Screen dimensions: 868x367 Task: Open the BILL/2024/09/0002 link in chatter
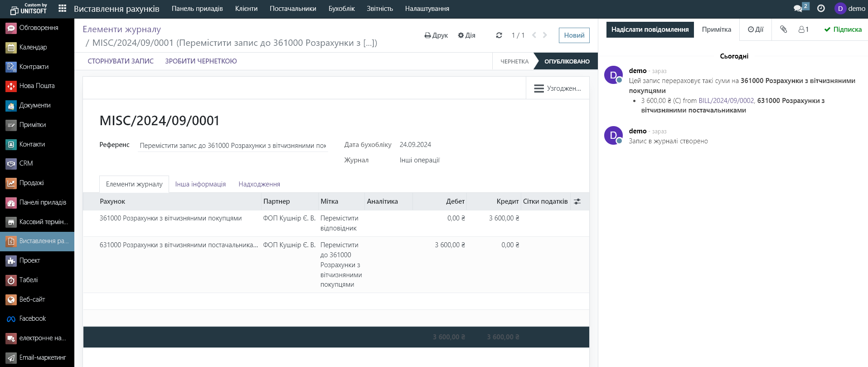[x=726, y=101]
